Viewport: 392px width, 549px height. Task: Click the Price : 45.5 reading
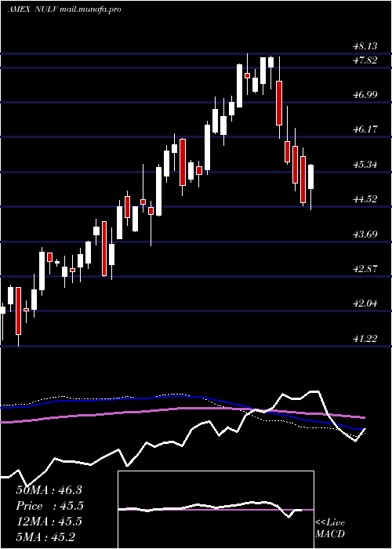pos(50,506)
